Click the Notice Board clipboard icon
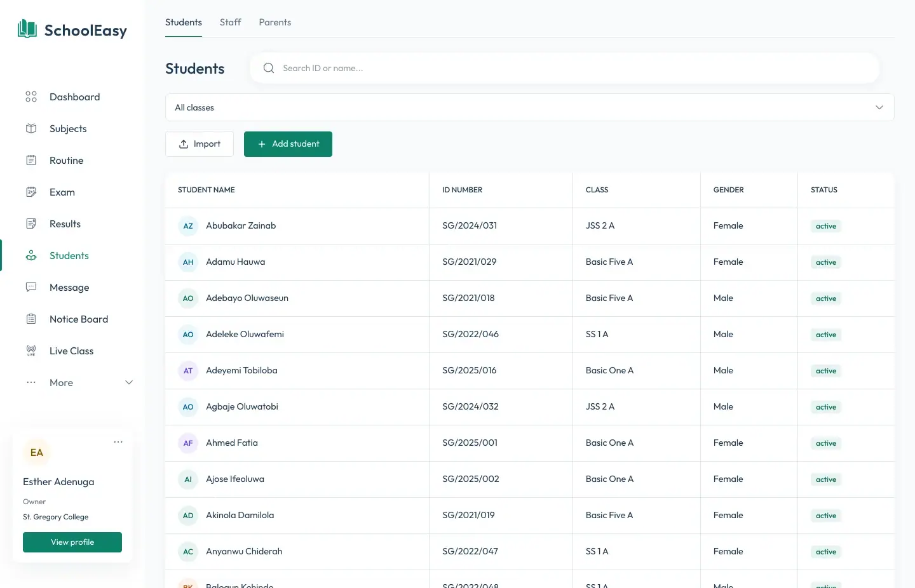Viewport: 915px width, 588px height. coord(31,319)
